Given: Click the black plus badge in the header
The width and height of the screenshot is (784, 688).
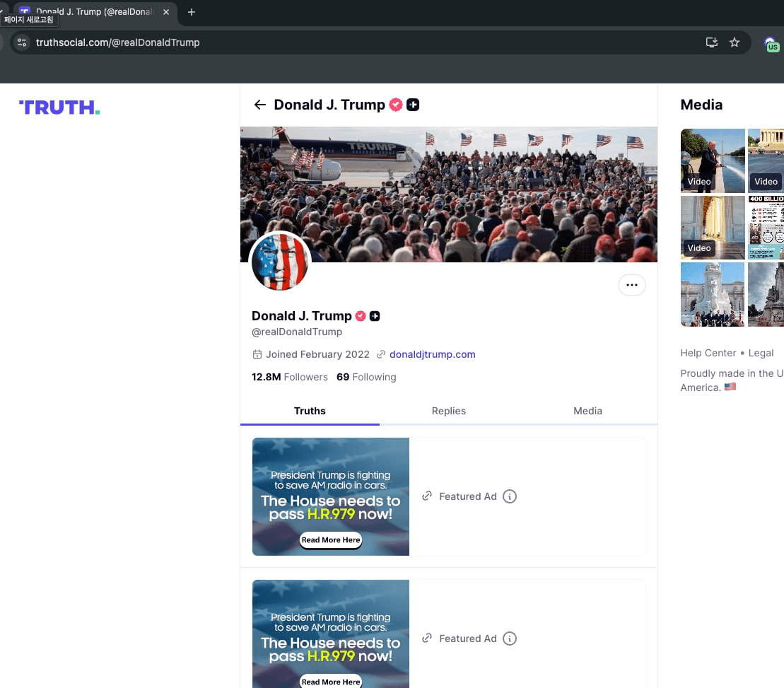Looking at the screenshot, I should 412,105.
